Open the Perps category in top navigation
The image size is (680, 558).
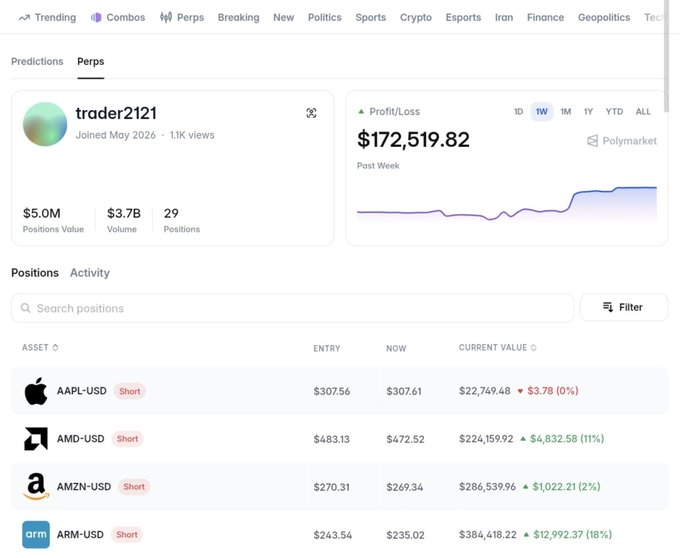click(x=182, y=17)
